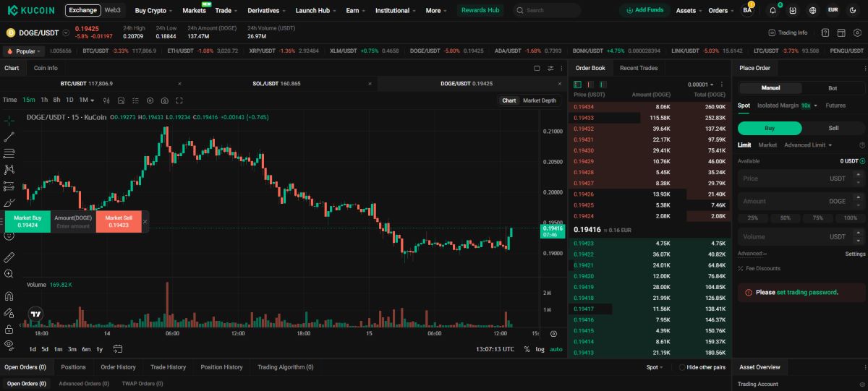868x391 pixels.
Task: Select the crosshair cursor tool
Action: pyautogui.click(x=9, y=120)
